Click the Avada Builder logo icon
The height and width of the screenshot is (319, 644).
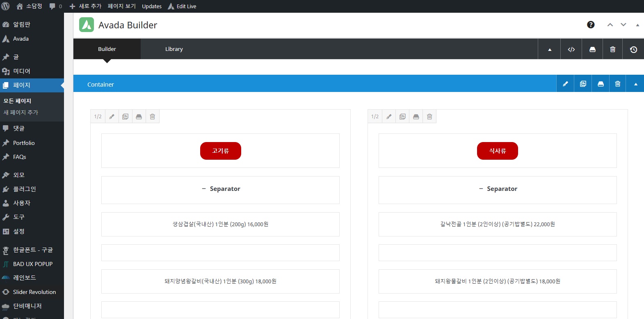click(x=87, y=25)
